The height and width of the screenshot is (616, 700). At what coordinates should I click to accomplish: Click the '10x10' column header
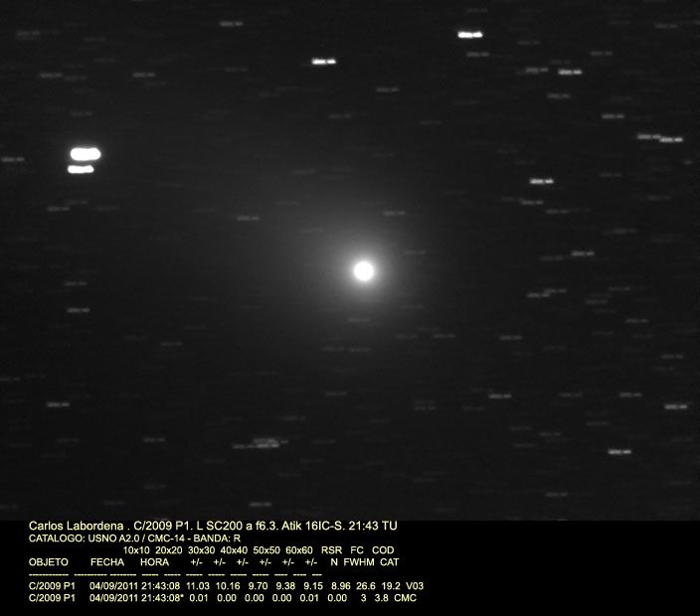point(136,550)
